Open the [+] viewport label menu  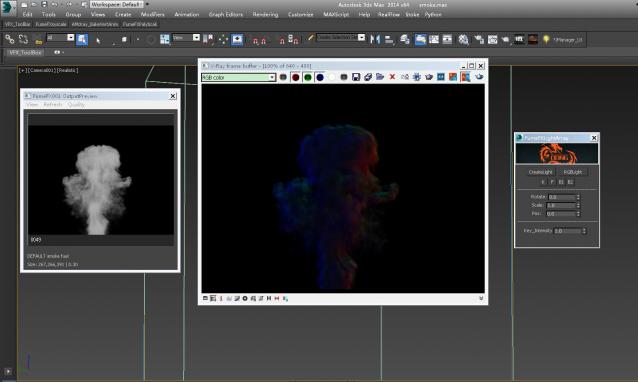pos(22,70)
